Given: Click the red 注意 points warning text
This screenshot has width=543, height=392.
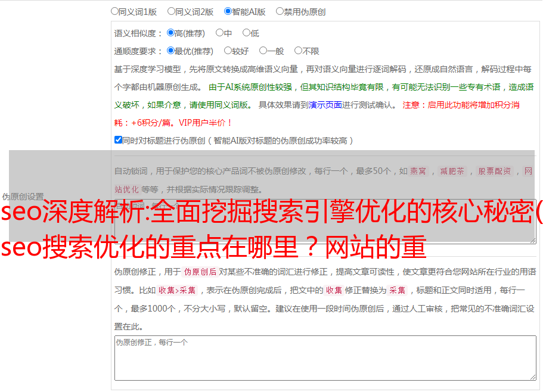Looking at the screenshot, I should [317, 114].
